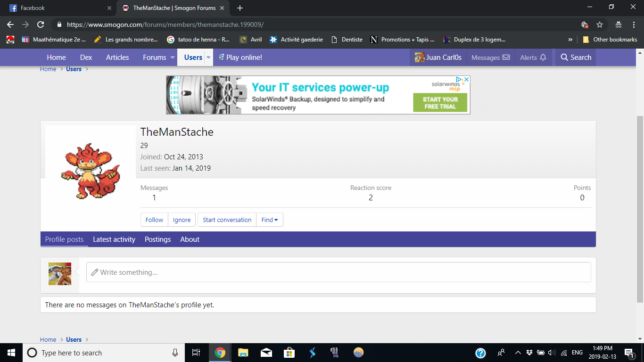The height and width of the screenshot is (362, 644).
Task: Open the Points value 0
Action: coord(582,198)
